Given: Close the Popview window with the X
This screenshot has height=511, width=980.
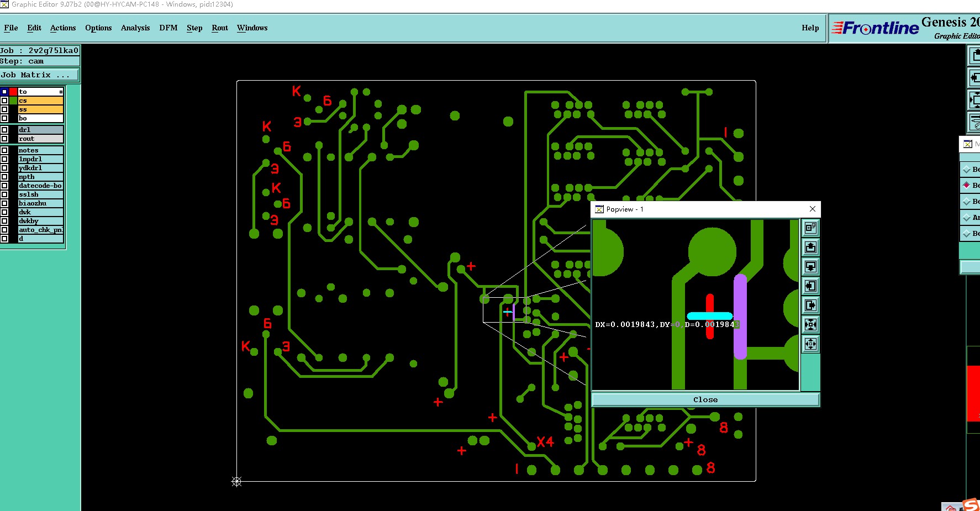Looking at the screenshot, I should [x=813, y=209].
